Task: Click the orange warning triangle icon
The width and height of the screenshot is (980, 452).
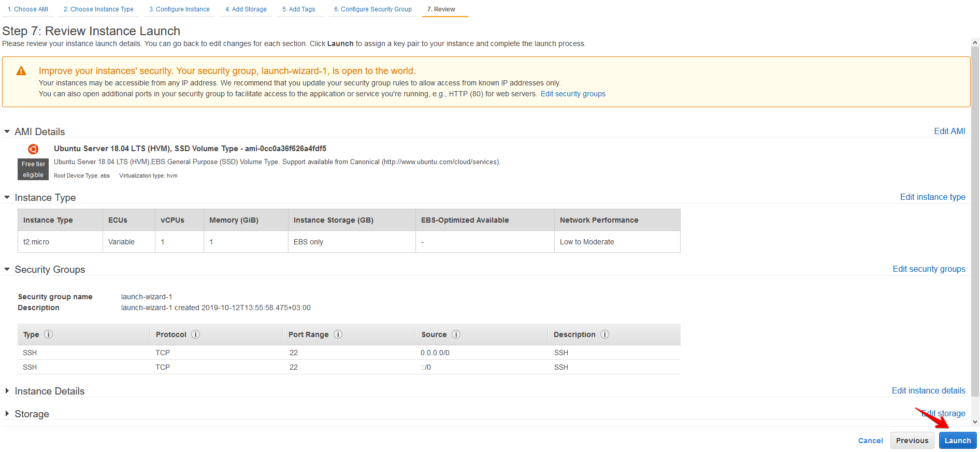Action: point(21,71)
